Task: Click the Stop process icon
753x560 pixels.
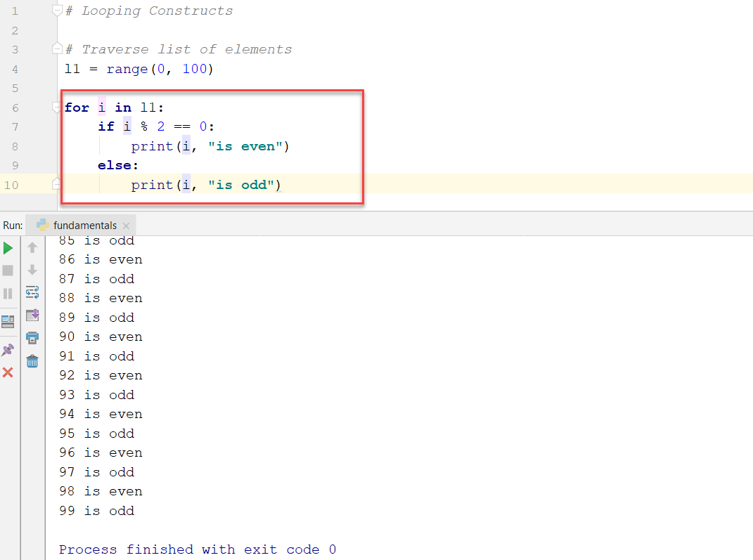Action: 8,270
